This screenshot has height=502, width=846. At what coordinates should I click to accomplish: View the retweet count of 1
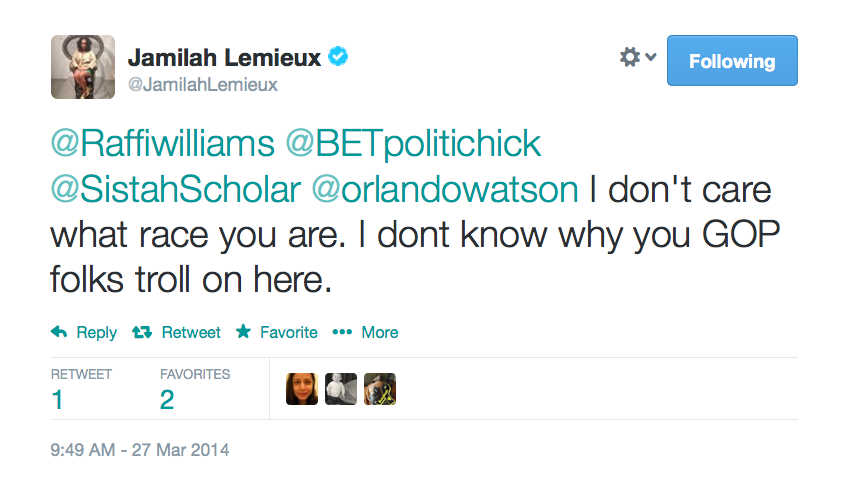coord(58,401)
